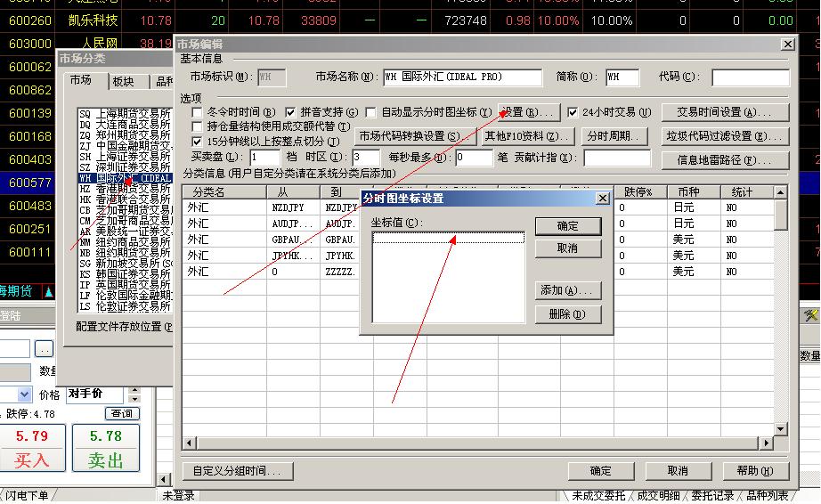Click the 删除(D) button

pyautogui.click(x=568, y=314)
